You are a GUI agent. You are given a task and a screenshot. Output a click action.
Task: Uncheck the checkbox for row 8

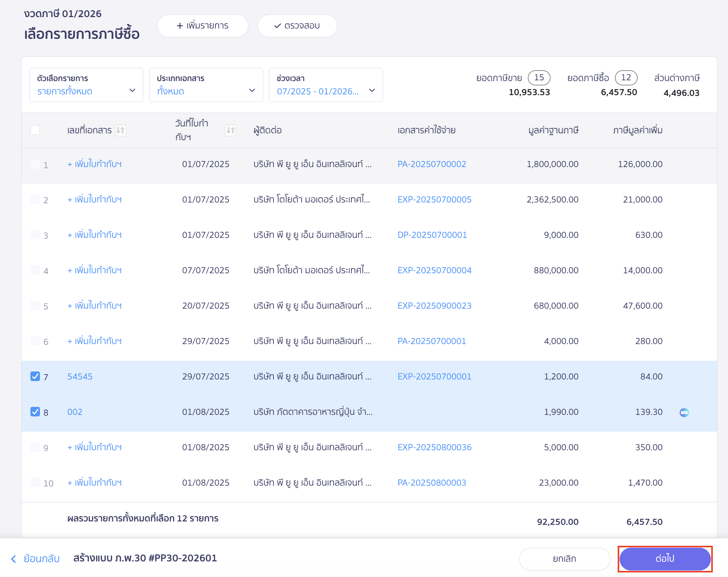tap(35, 412)
